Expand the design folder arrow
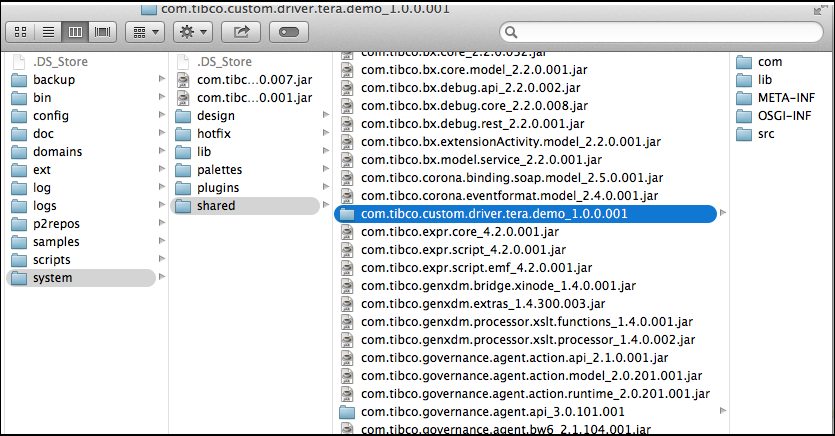This screenshot has width=835, height=436. (325, 115)
